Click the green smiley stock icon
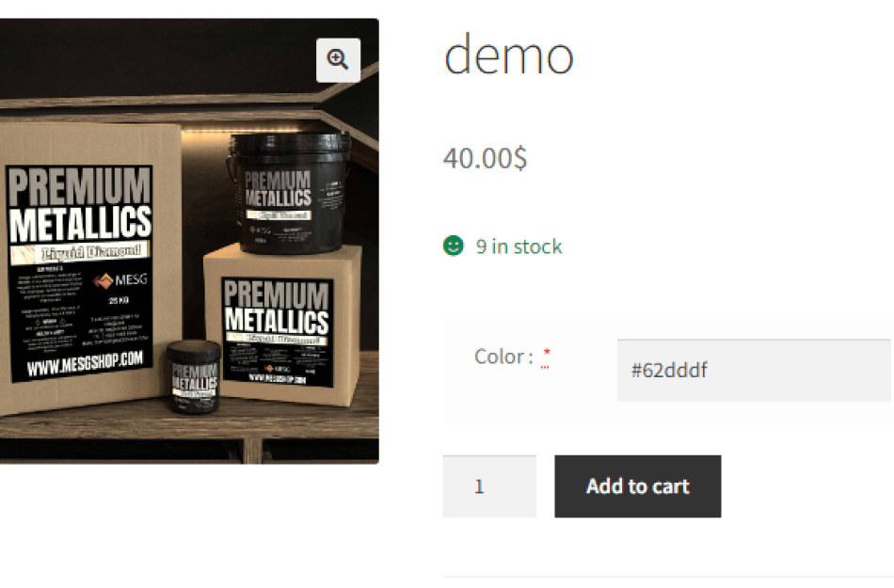The height and width of the screenshot is (588, 894). (x=454, y=246)
